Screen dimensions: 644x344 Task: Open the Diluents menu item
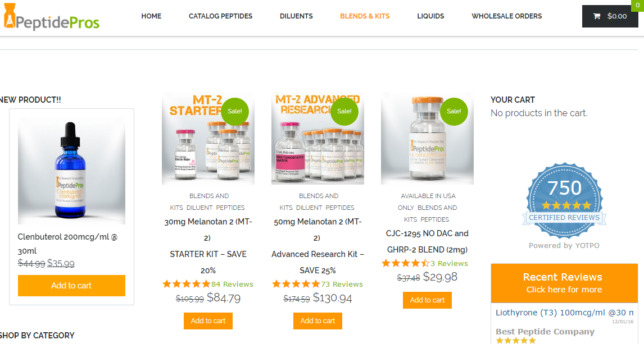tap(296, 16)
